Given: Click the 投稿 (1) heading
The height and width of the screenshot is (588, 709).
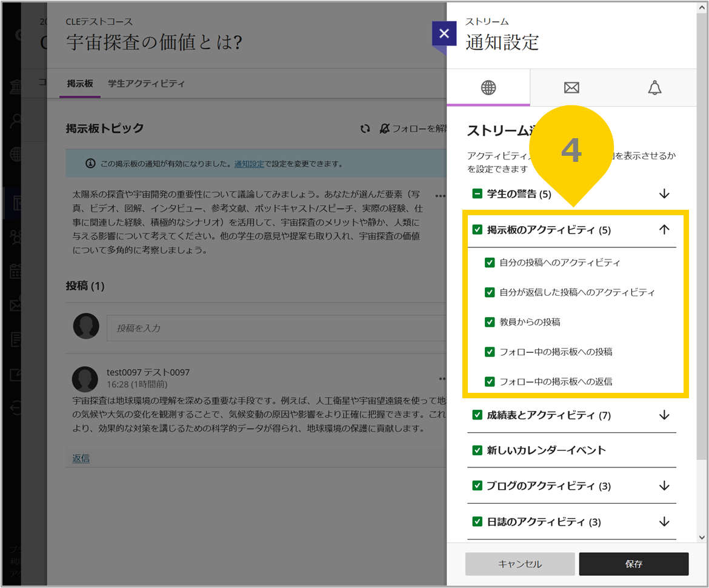Looking at the screenshot, I should [x=85, y=286].
